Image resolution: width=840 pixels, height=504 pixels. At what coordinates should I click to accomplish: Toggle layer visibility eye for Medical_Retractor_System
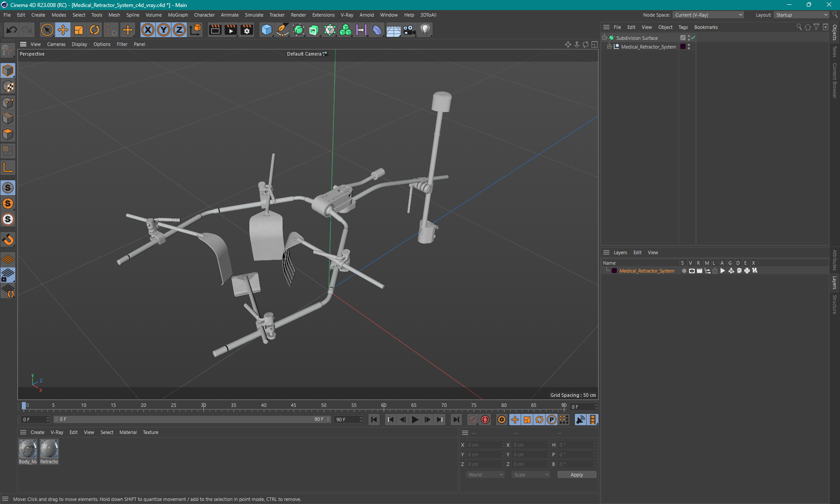point(692,271)
